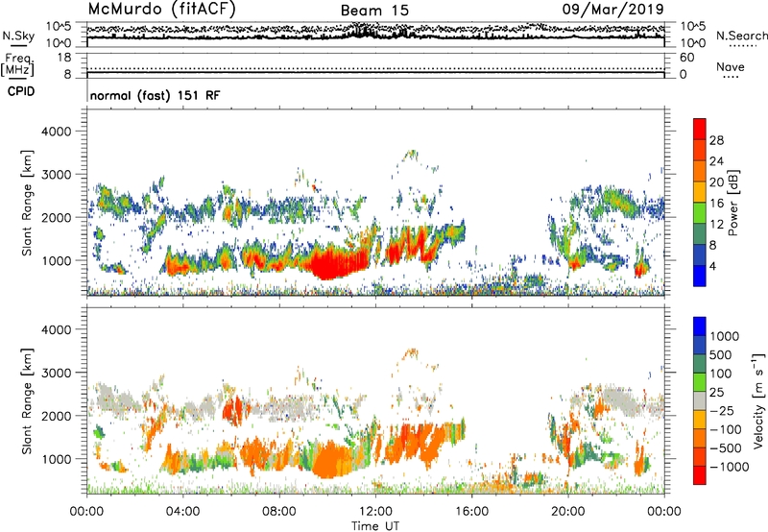Screen dimensions: 768x532
Task: Click the 100 tick on the velocity colorbar
Action: point(721,374)
